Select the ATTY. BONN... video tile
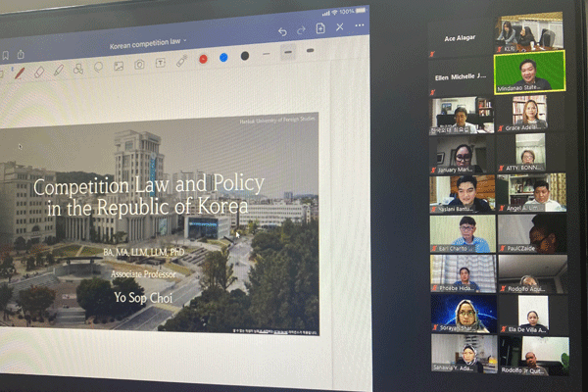 pos(531,153)
